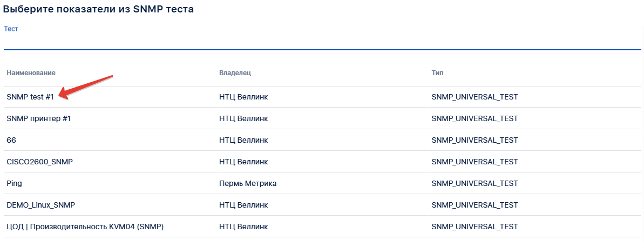
Task: Click the owner cell of "DEMO_Linux_SNMP" row
Action: [243, 205]
